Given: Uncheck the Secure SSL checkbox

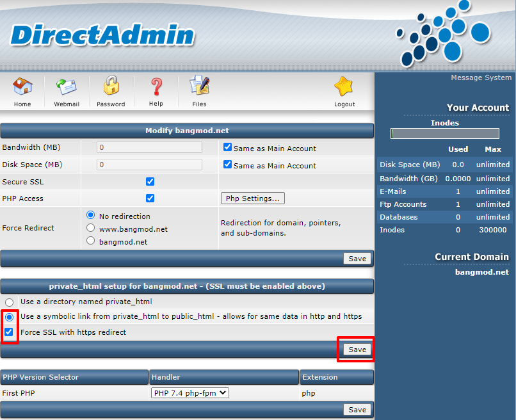Looking at the screenshot, I should [150, 181].
